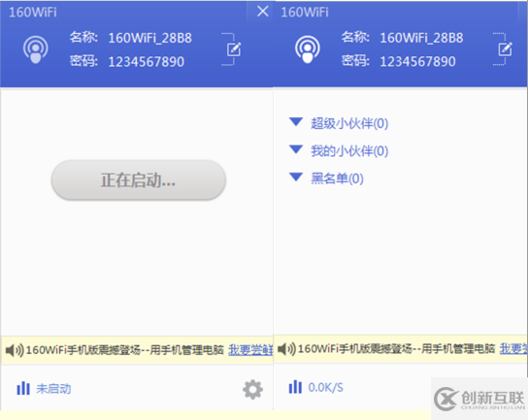Screen dimensions: 528x420
Task: Click traffic bars icon beside 0.0K/S
Action: 295,387
